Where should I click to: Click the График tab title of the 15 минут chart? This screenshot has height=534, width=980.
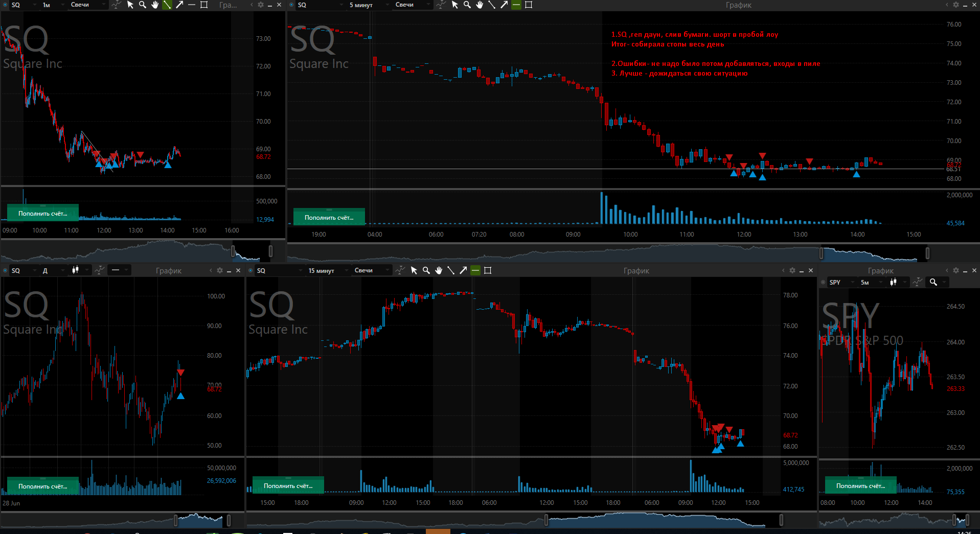[636, 271]
